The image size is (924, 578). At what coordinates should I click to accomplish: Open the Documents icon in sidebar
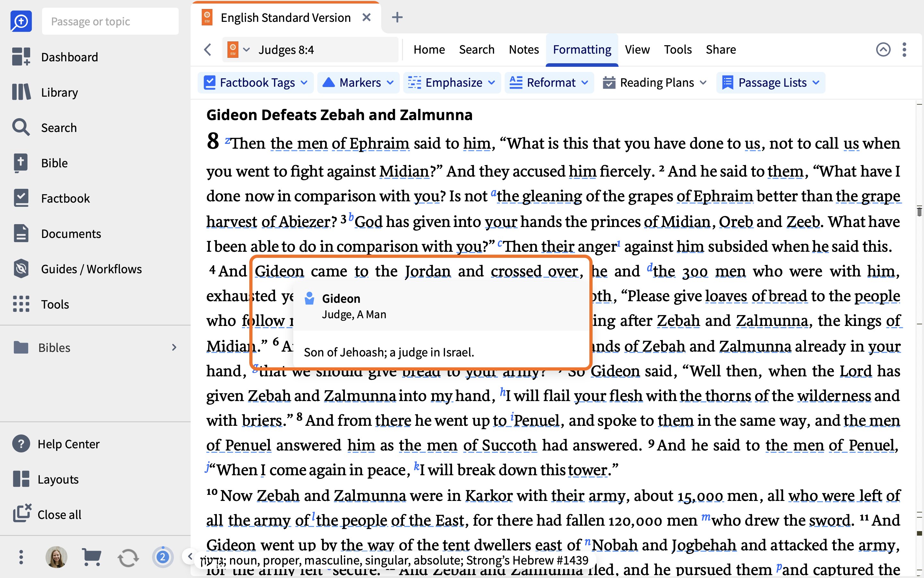point(21,233)
